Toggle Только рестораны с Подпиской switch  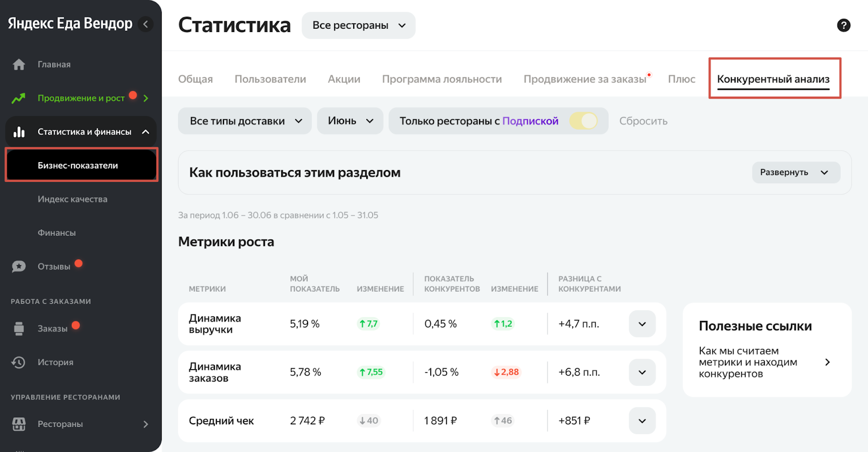coord(584,121)
